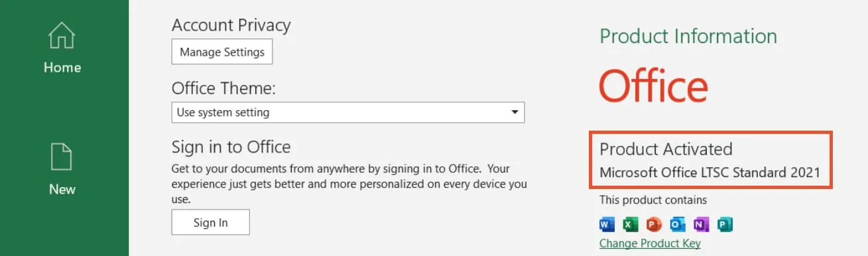
Task: Click the red Office logo
Action: [x=653, y=87]
